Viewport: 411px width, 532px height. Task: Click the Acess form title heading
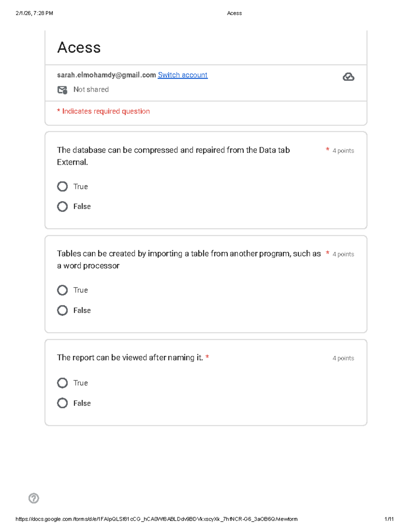79,47
